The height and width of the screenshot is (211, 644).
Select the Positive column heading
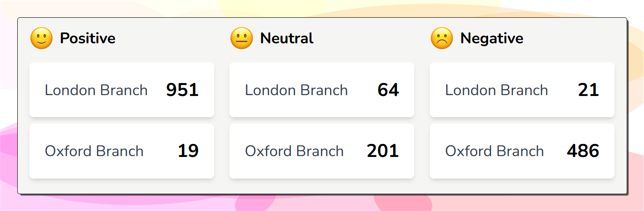coord(88,38)
